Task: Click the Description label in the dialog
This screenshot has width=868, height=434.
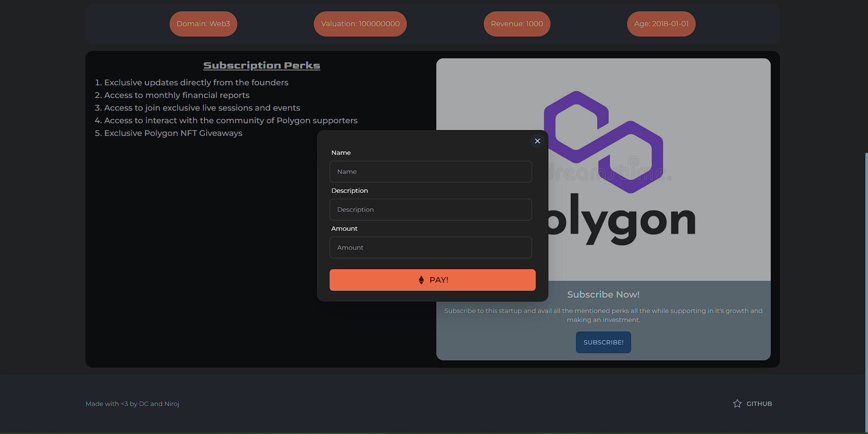Action: point(349,191)
